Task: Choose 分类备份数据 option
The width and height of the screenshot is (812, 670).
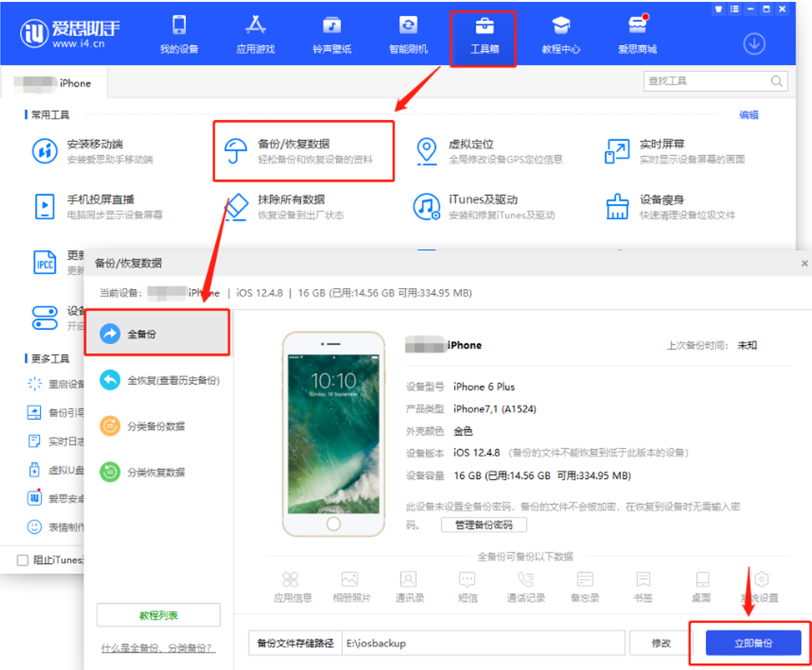Action: (x=143, y=426)
